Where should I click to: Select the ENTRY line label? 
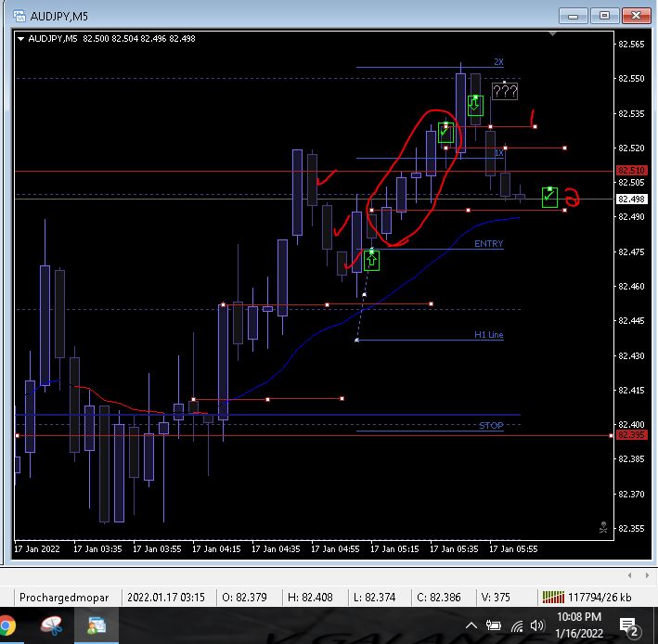pos(488,244)
